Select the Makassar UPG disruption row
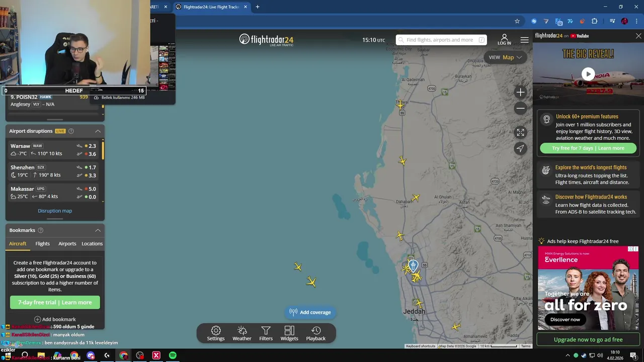 click(53, 193)
